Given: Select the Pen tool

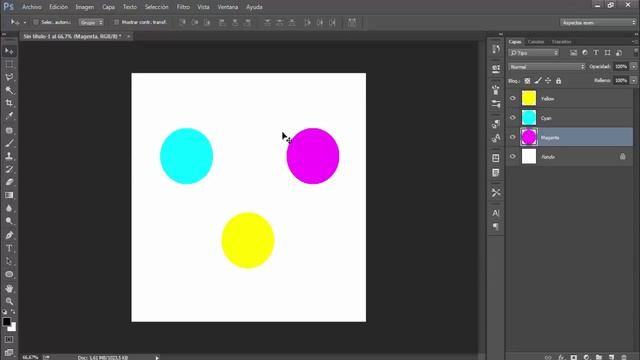Looking at the screenshot, I should pos(9,236).
